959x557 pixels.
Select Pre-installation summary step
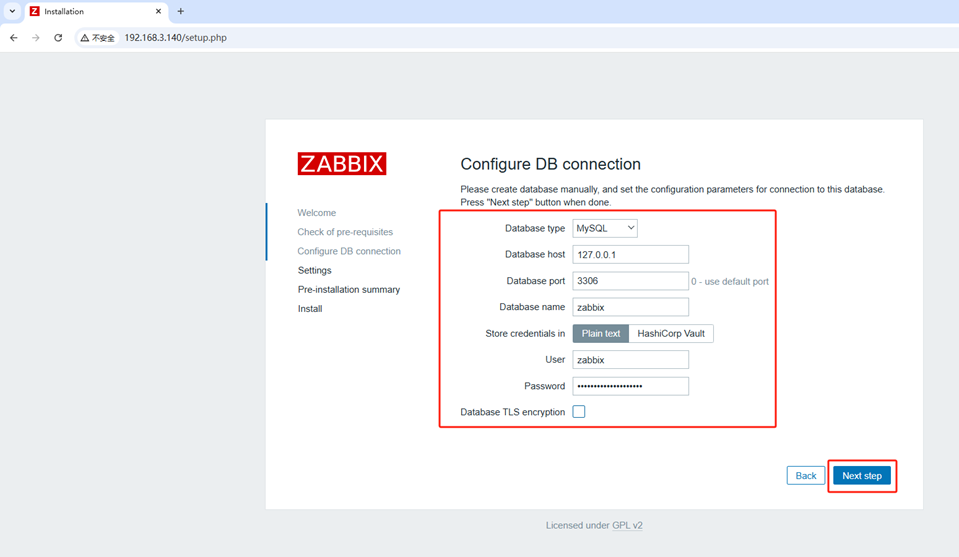pos(349,289)
